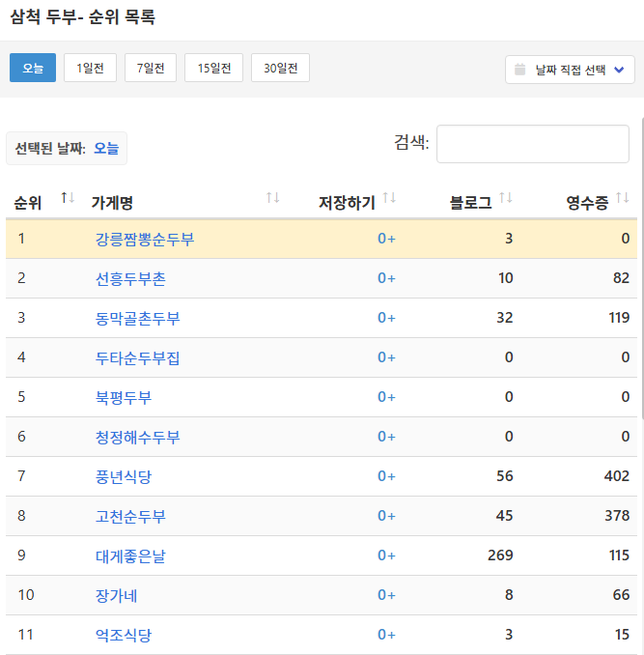Sort by 가게명 column sort icon
Viewport: 644px width, 655px height.
[272, 198]
